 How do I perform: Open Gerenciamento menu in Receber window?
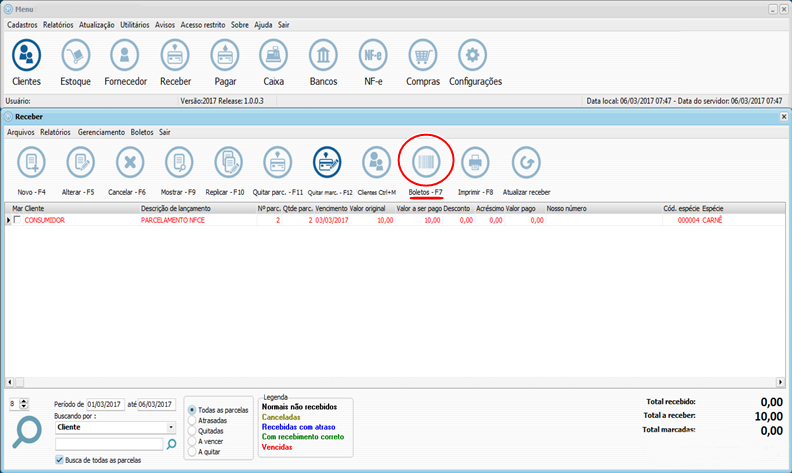pos(101,132)
